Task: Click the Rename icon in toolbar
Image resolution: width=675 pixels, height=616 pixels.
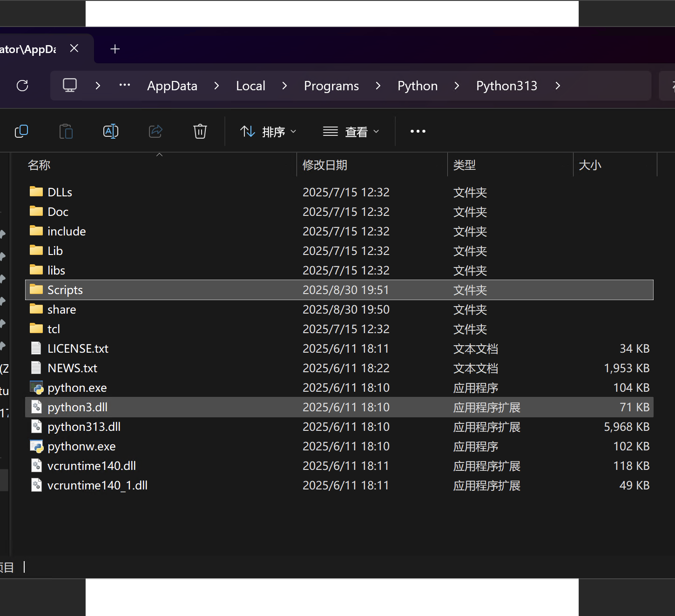Action: point(111,132)
